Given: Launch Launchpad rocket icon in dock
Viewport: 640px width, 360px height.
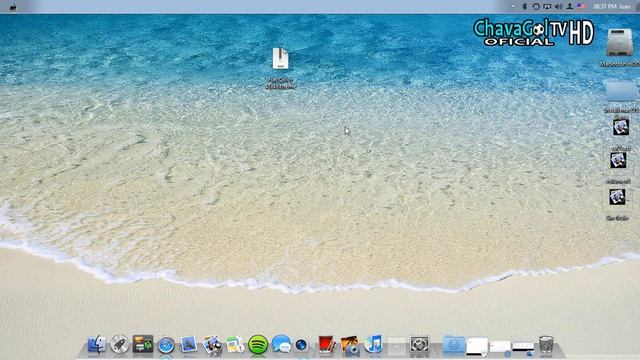Looking at the screenshot, I should tap(120, 344).
